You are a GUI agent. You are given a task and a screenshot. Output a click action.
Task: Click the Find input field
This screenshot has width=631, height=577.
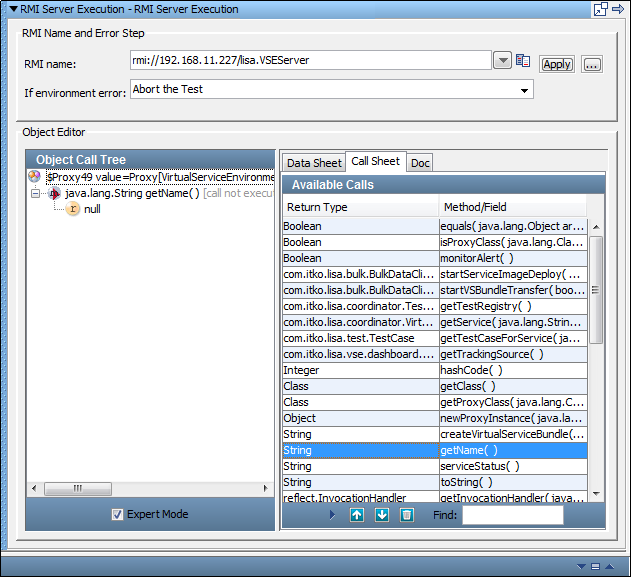[513, 515]
